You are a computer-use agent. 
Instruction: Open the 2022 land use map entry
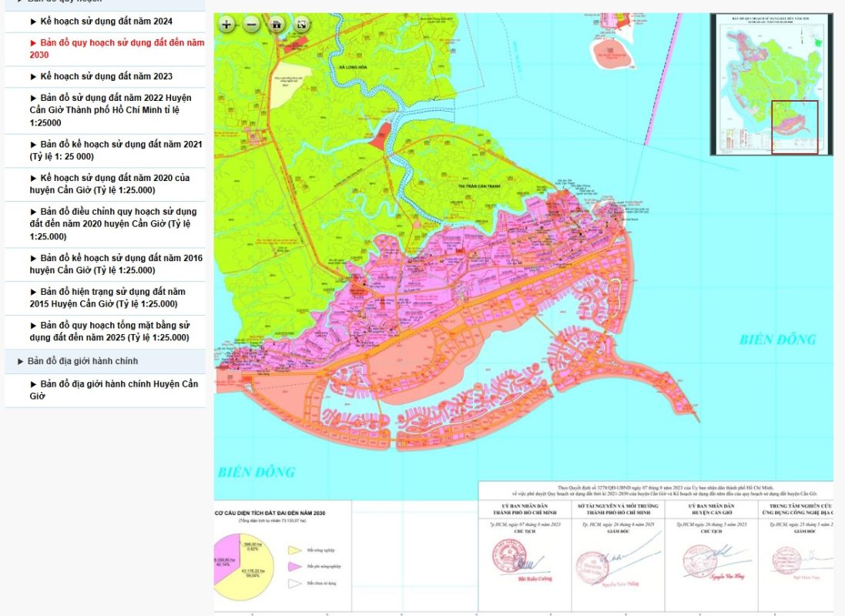[x=111, y=110]
